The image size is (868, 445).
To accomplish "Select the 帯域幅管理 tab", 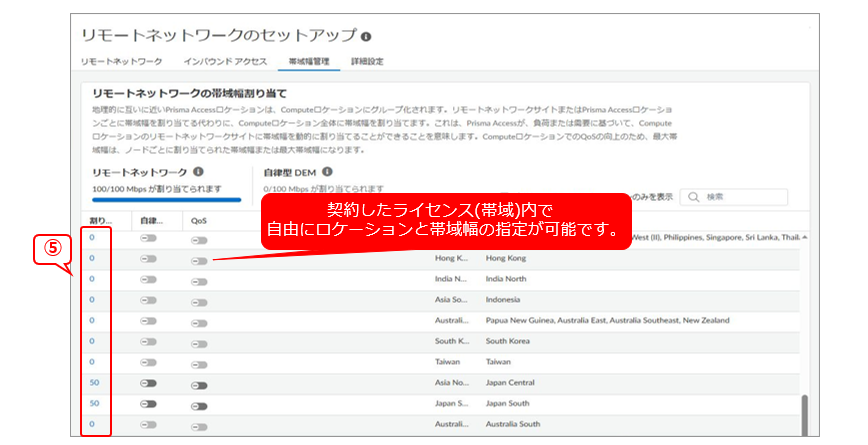I will tap(309, 61).
